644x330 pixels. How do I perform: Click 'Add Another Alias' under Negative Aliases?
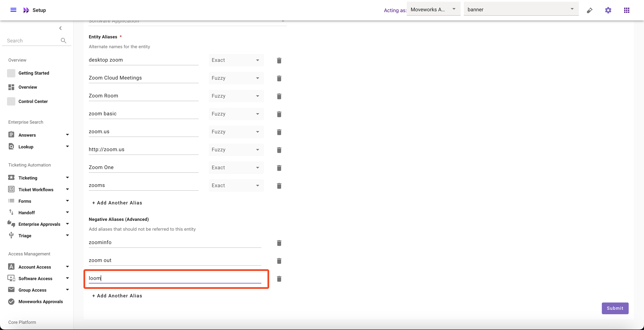pos(117,296)
